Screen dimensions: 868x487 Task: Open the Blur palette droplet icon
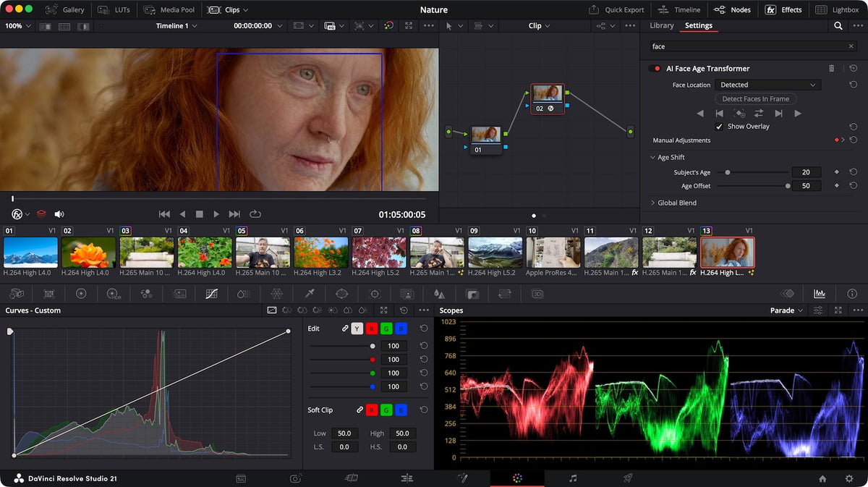(439, 294)
